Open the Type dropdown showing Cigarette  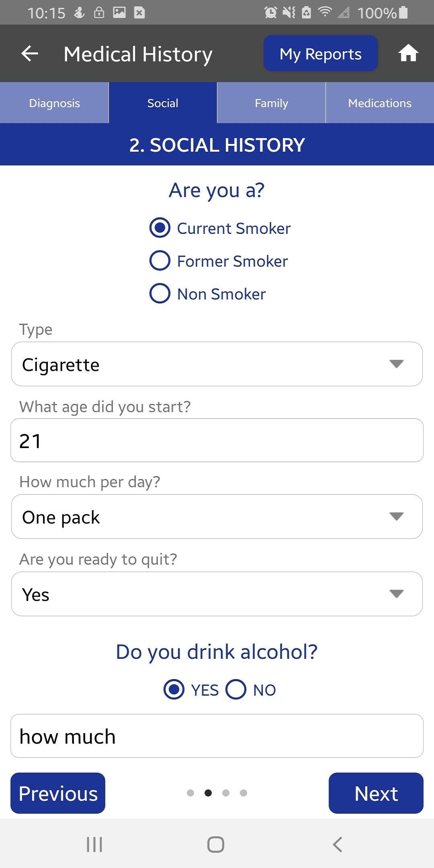point(217,364)
